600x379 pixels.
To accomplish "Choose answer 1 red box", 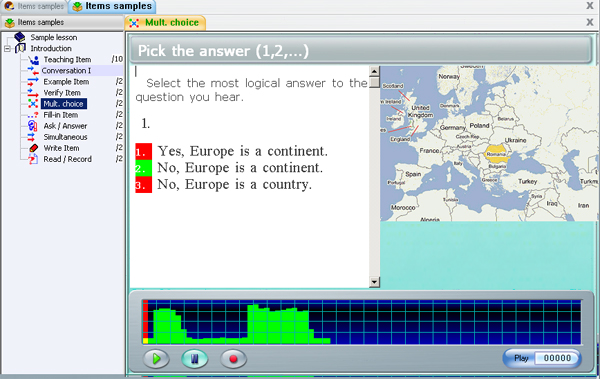I will click(143, 151).
